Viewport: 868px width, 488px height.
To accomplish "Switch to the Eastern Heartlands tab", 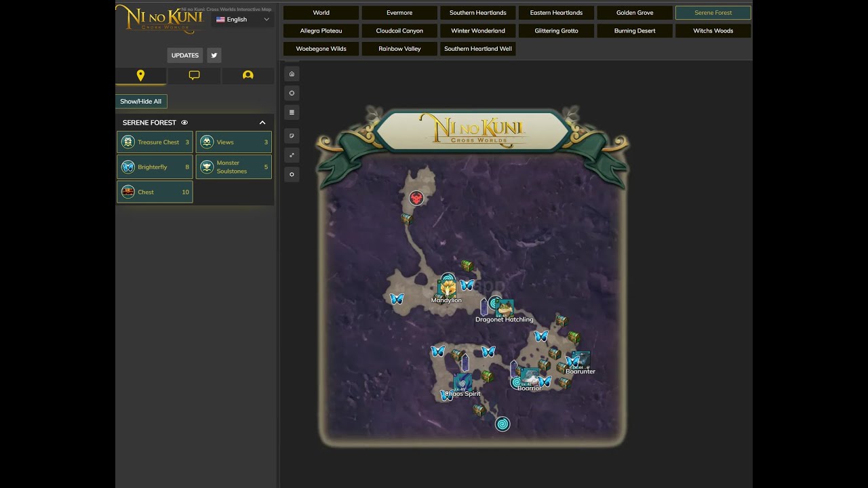I will [x=556, y=13].
